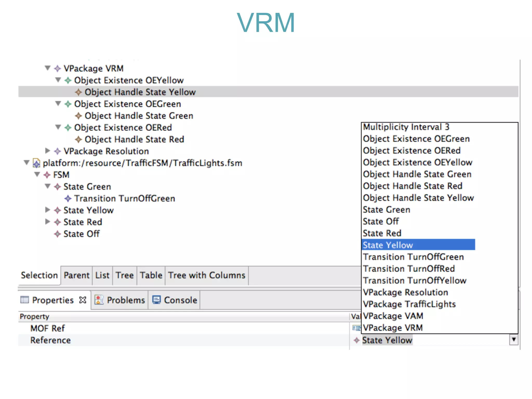532x399 pixels.
Task: Choose Transition TurnOffRed in dropdown list
Action: point(409,269)
